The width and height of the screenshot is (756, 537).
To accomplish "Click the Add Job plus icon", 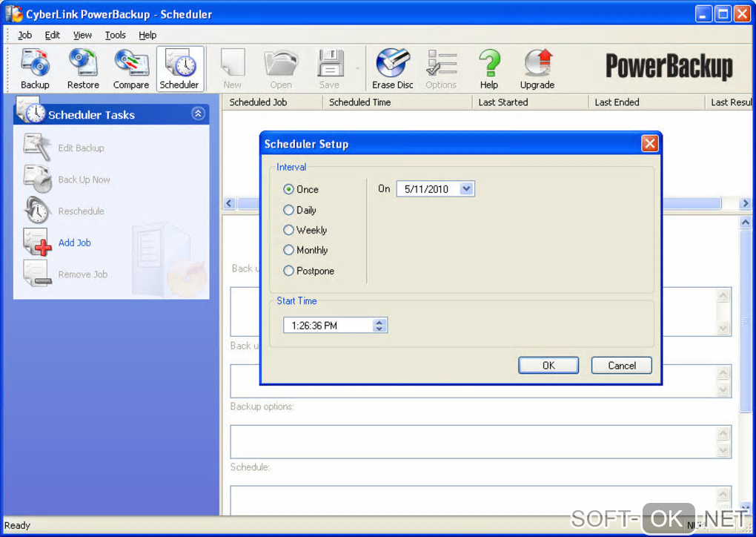I will click(x=38, y=243).
